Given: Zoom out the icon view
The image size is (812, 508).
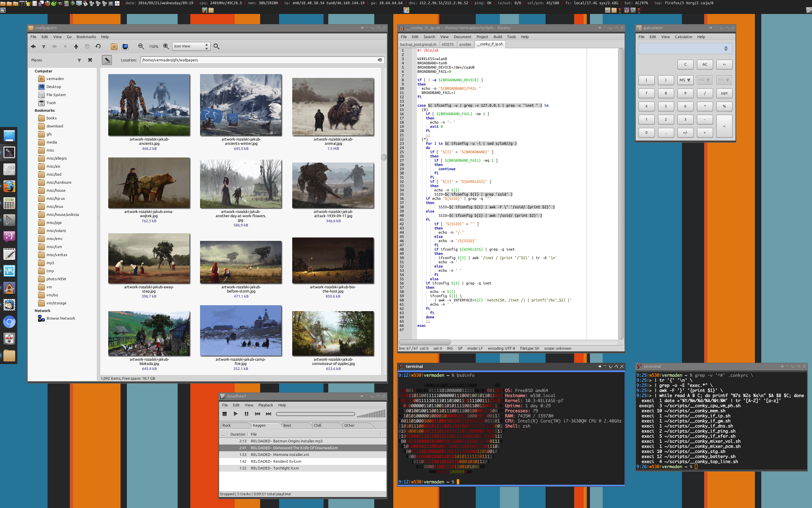Looking at the screenshot, I should pyautogui.click(x=141, y=47).
